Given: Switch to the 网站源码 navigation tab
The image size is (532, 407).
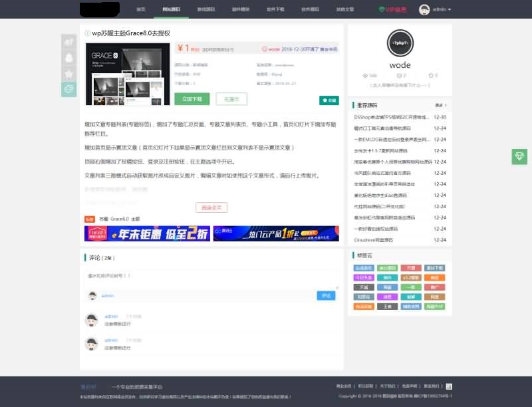Looking at the screenshot, I should click(172, 9).
